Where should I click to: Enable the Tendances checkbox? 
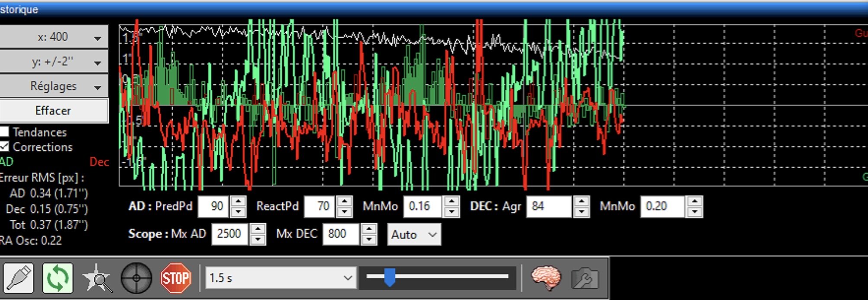pos(4,132)
